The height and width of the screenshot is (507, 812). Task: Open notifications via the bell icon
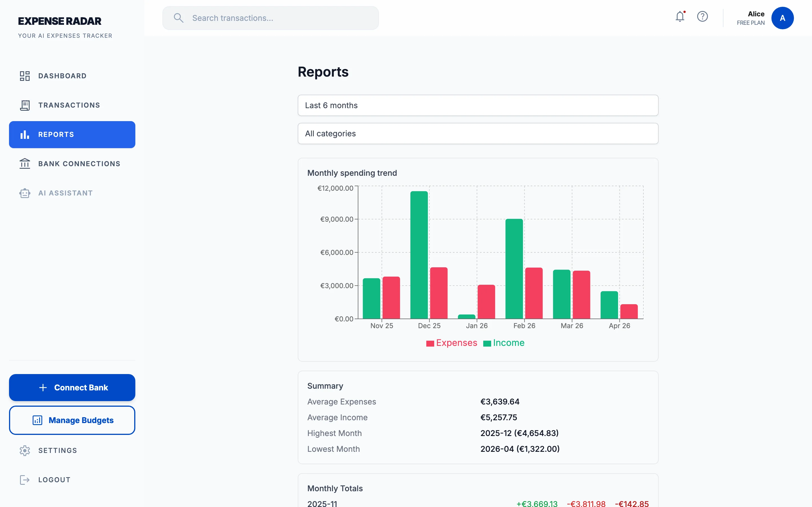[680, 16]
